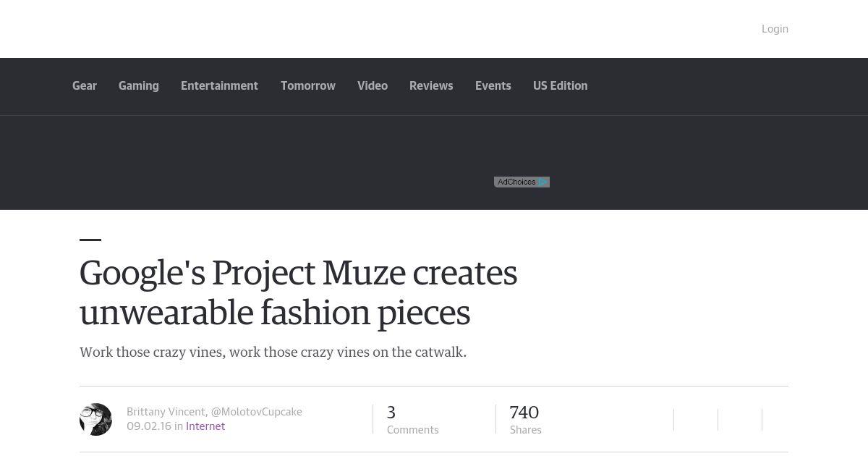Open the Gear section
This screenshot has width=868, height=456.
[x=85, y=85]
